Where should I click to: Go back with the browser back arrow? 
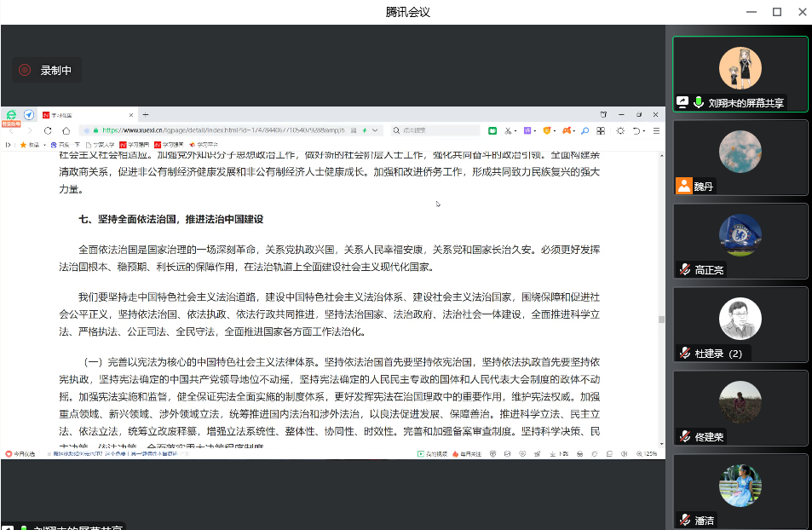pos(12,130)
